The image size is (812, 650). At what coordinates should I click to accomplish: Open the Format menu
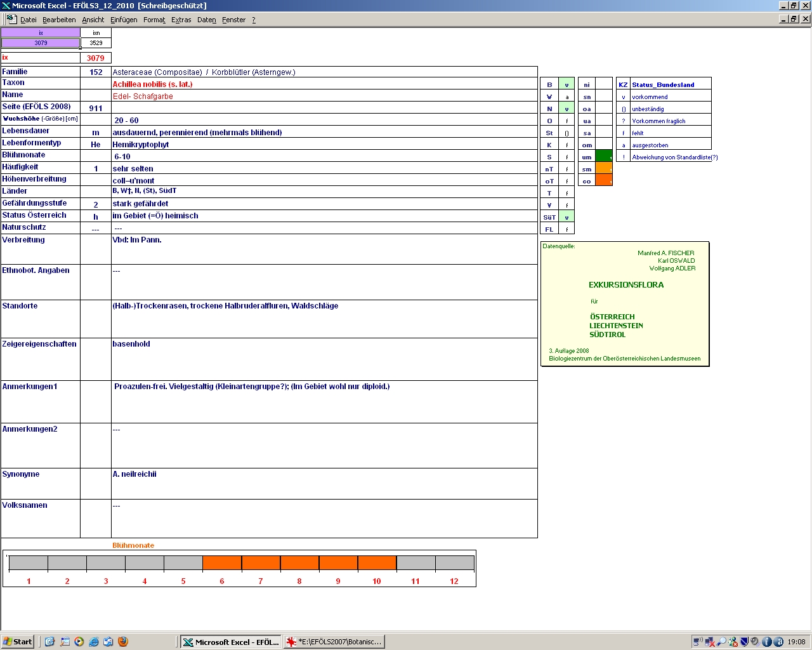(154, 20)
